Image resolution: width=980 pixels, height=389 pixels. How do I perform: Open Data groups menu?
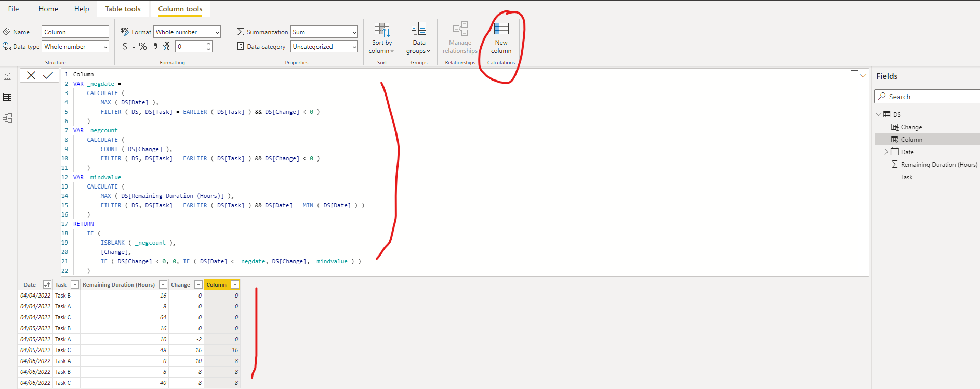[x=419, y=38]
